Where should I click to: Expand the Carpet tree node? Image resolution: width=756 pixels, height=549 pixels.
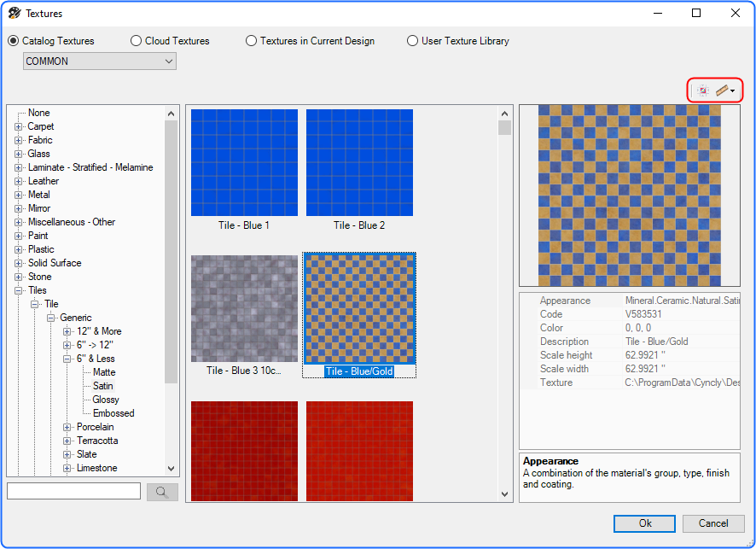click(18, 127)
